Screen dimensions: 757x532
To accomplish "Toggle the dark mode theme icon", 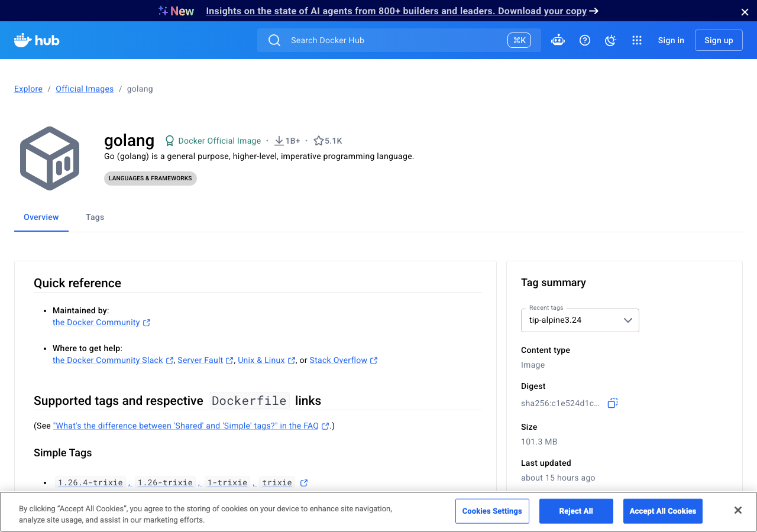I will click(x=611, y=40).
